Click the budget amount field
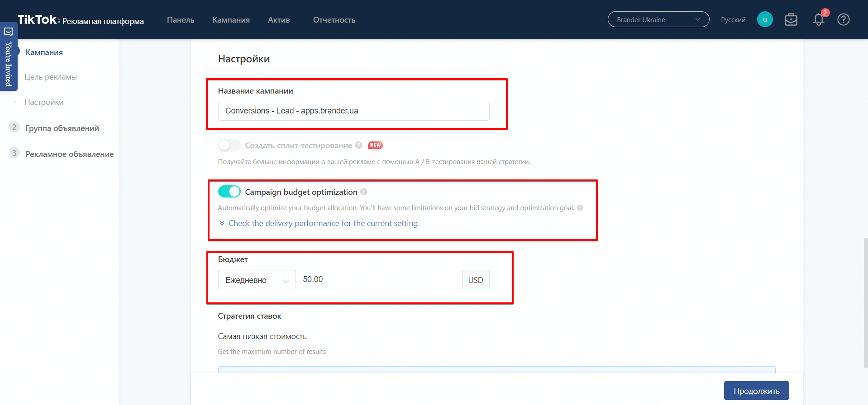 [x=378, y=280]
